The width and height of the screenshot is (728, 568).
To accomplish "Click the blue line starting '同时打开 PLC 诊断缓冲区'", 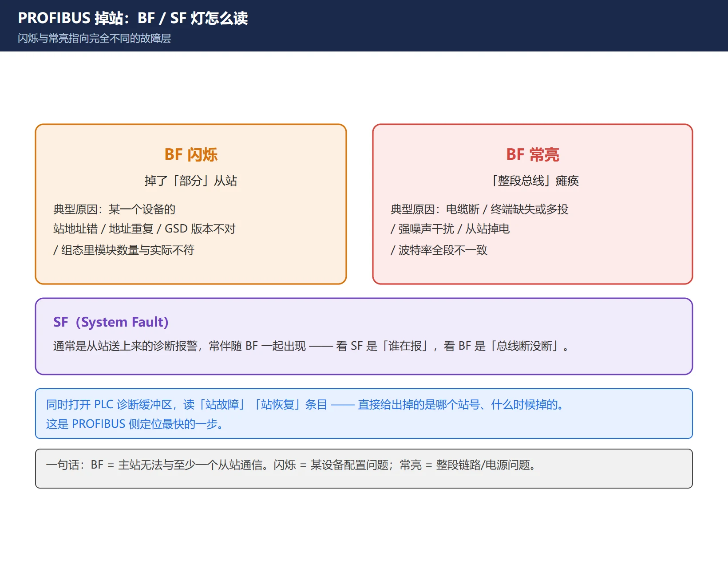I will point(305,405).
